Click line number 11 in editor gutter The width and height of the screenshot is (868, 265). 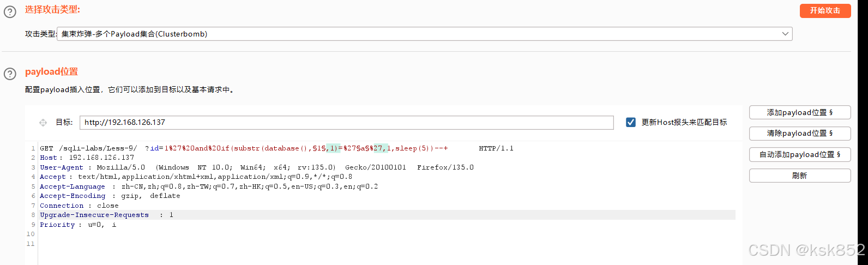[31, 244]
